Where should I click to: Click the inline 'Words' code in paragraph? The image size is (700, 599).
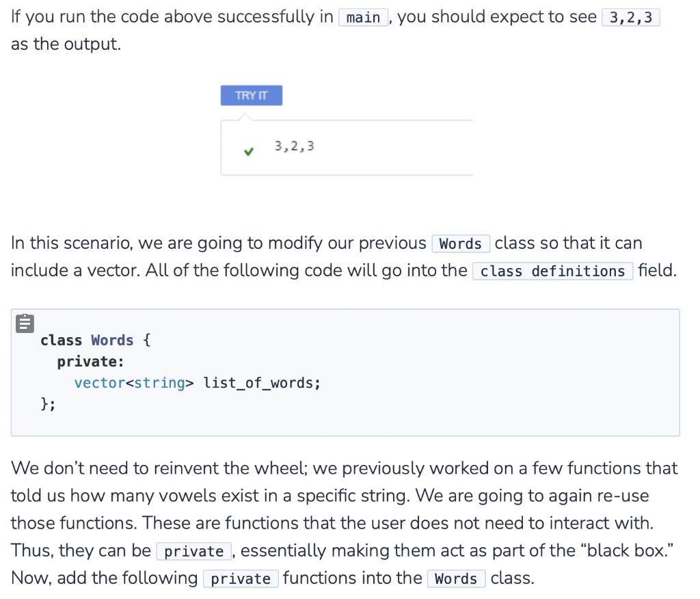(x=461, y=244)
